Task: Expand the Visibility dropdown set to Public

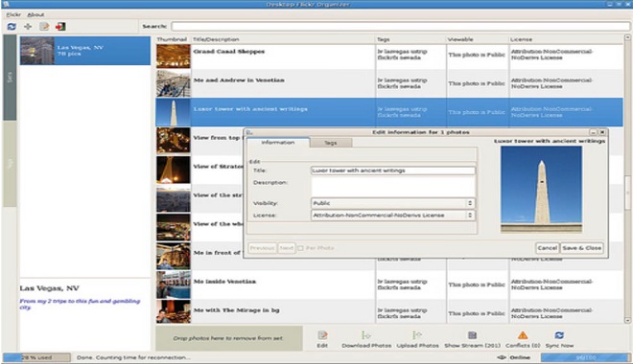Action: coord(392,203)
